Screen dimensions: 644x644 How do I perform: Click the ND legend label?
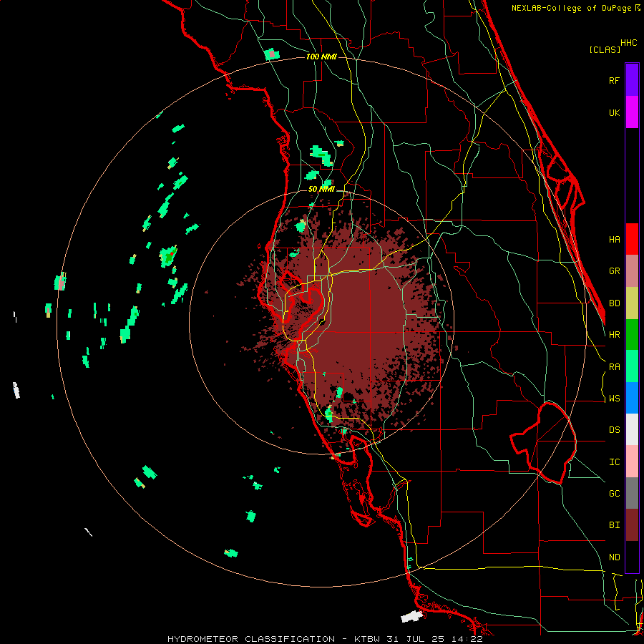click(x=614, y=557)
